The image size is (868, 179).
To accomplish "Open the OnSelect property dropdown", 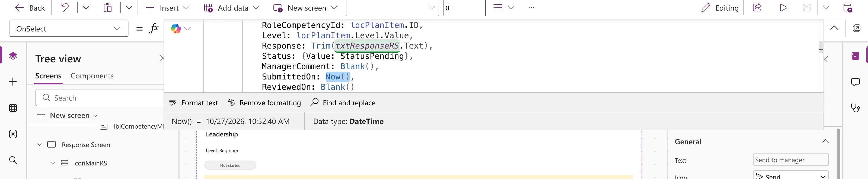I will 69,29.
